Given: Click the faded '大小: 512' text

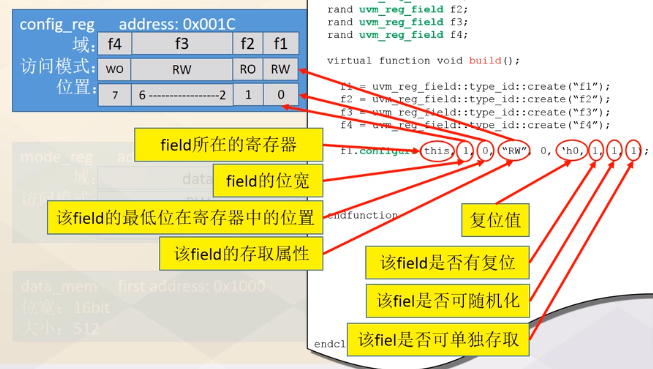Looking at the screenshot, I should click(x=60, y=329).
